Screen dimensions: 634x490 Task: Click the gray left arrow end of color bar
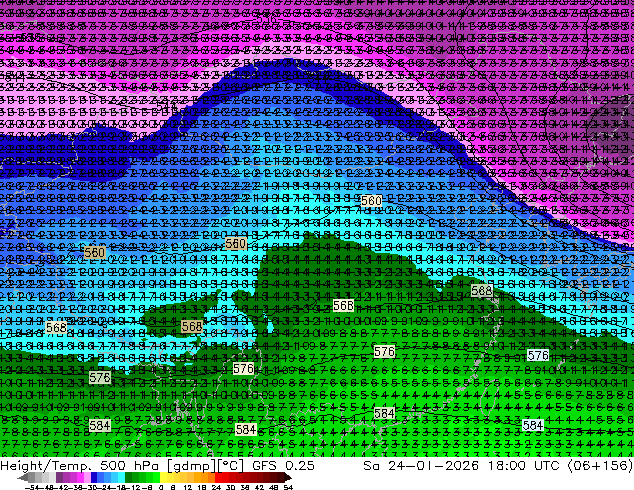point(23,478)
